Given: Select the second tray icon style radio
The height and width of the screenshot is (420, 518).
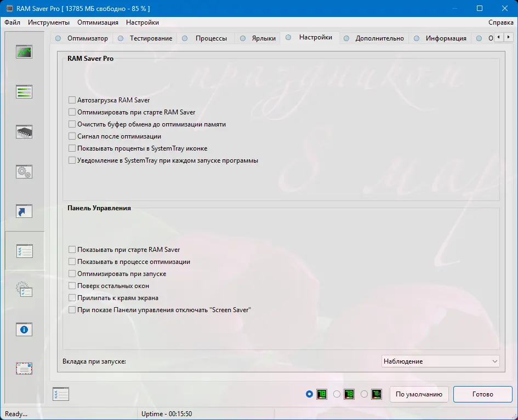Looking at the screenshot, I should 337,394.
